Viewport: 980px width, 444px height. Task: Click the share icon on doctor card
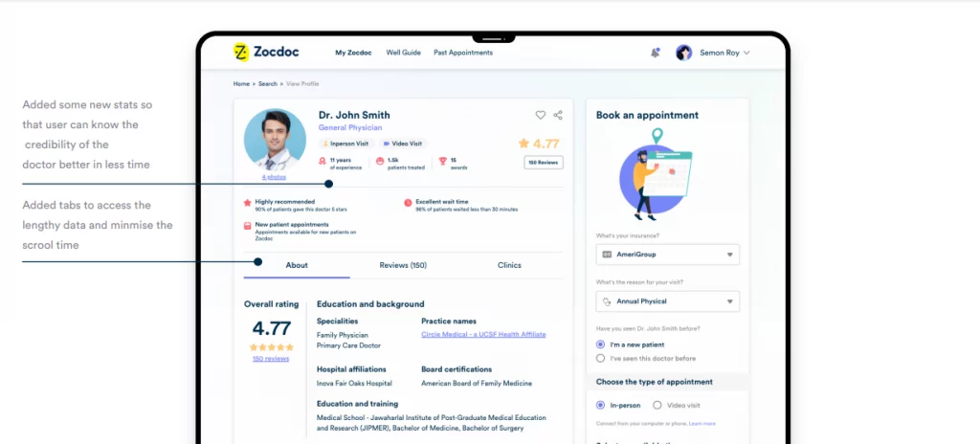pos(558,115)
